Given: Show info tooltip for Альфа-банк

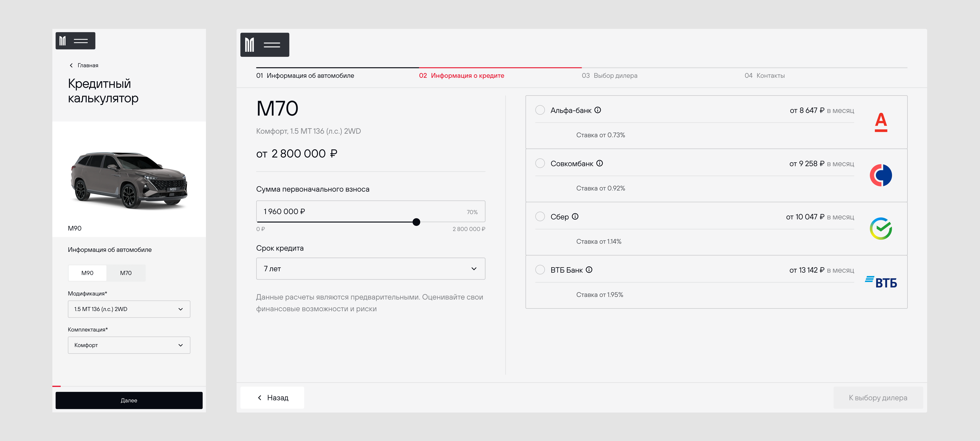Looking at the screenshot, I should point(598,110).
